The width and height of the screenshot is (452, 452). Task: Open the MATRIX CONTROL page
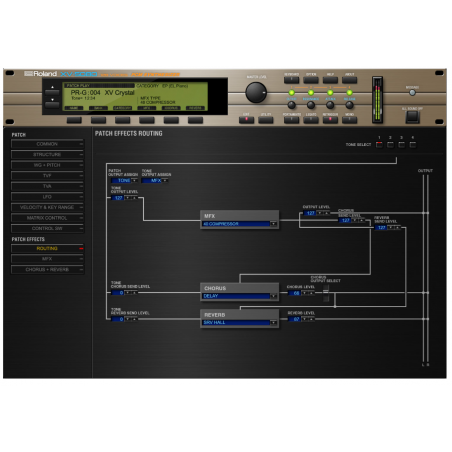pos(47,218)
